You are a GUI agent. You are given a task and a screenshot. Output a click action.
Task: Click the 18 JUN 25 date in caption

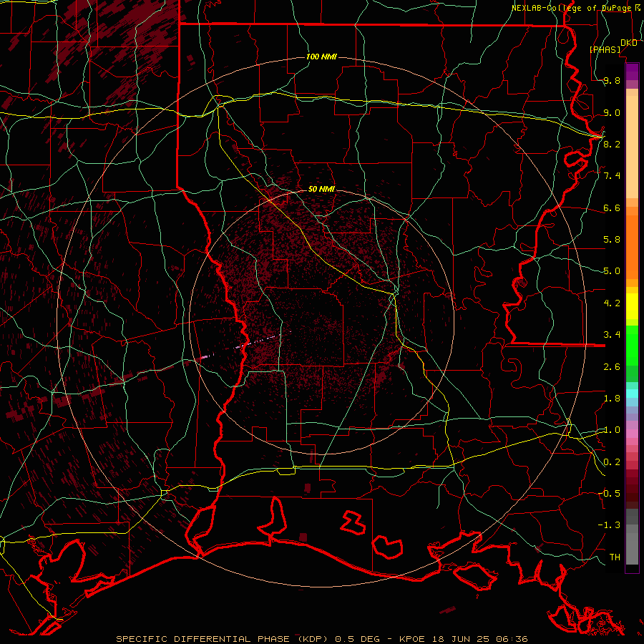point(462,639)
